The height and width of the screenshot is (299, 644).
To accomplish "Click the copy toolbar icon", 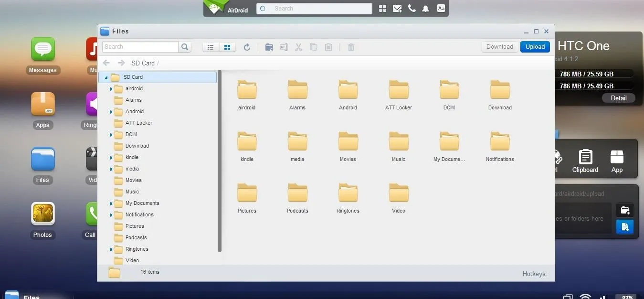I will (314, 47).
